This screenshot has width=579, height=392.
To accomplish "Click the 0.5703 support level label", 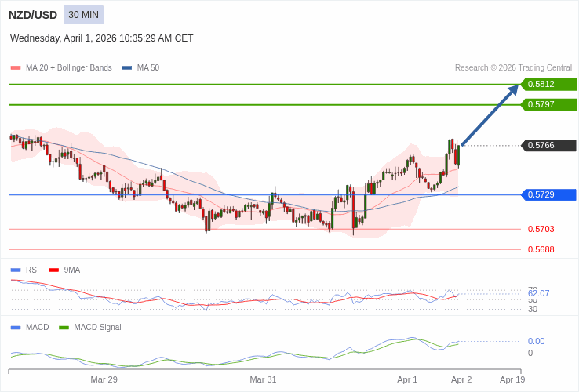I will coord(541,229).
